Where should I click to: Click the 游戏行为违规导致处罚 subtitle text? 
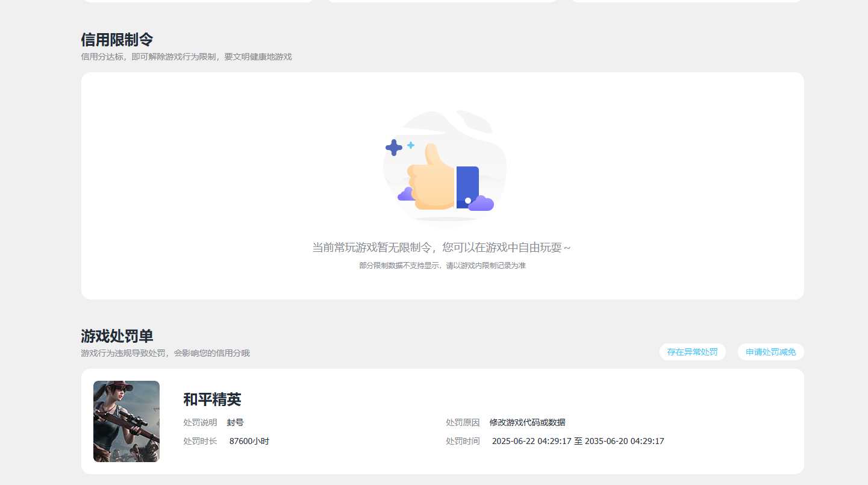(x=165, y=353)
